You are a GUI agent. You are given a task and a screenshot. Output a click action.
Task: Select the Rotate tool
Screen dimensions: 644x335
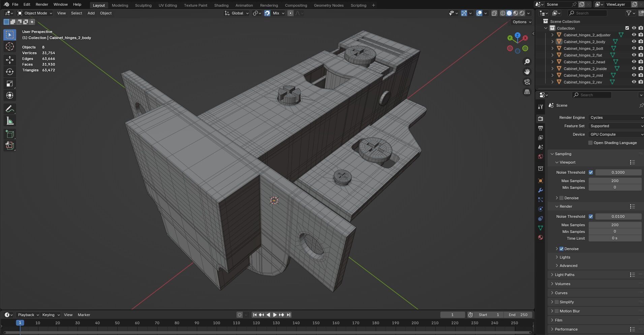(x=10, y=72)
